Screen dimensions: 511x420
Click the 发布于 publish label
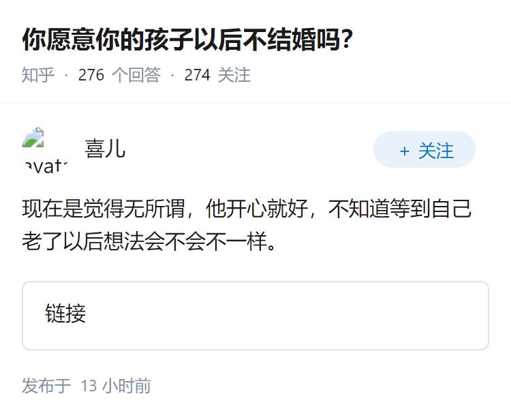click(46, 386)
